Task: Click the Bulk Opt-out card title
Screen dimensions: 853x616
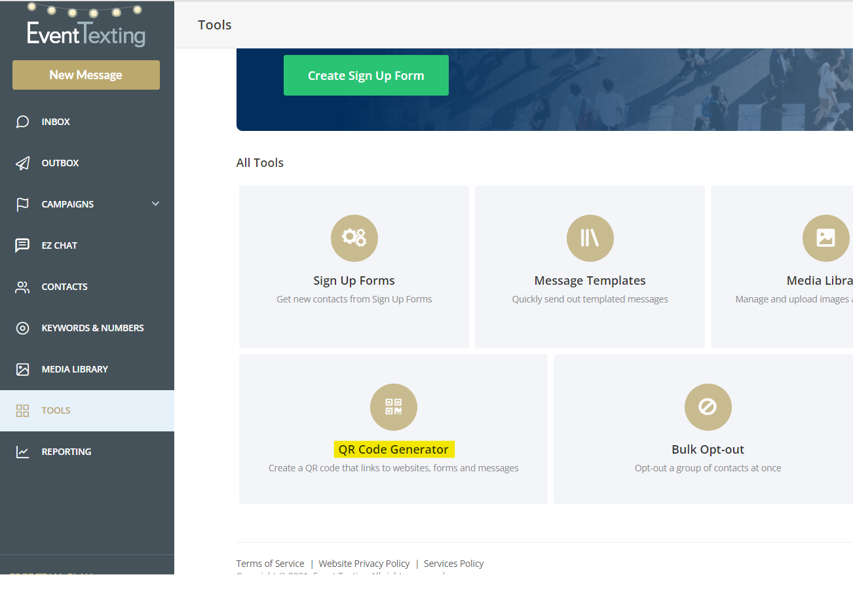Action: click(x=708, y=450)
